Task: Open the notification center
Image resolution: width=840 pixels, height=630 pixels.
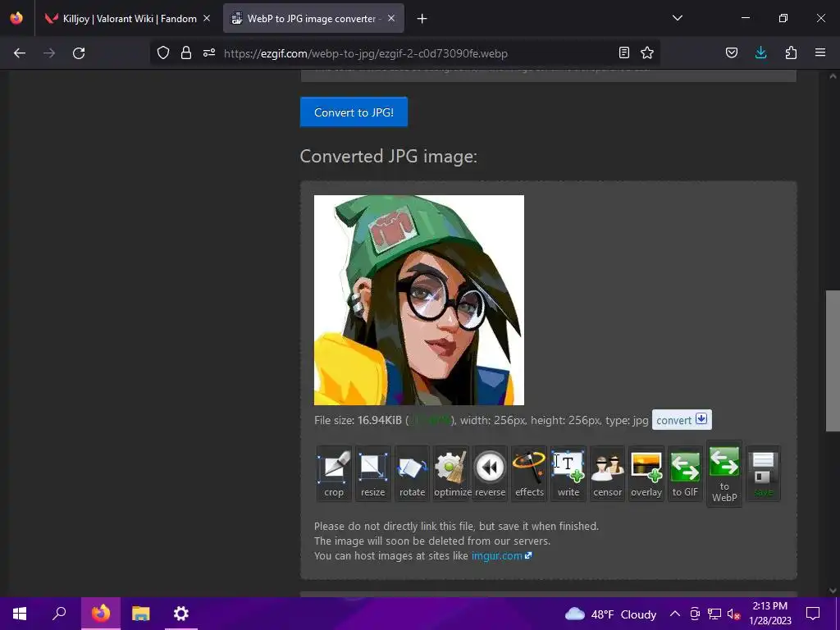Action: click(813, 614)
